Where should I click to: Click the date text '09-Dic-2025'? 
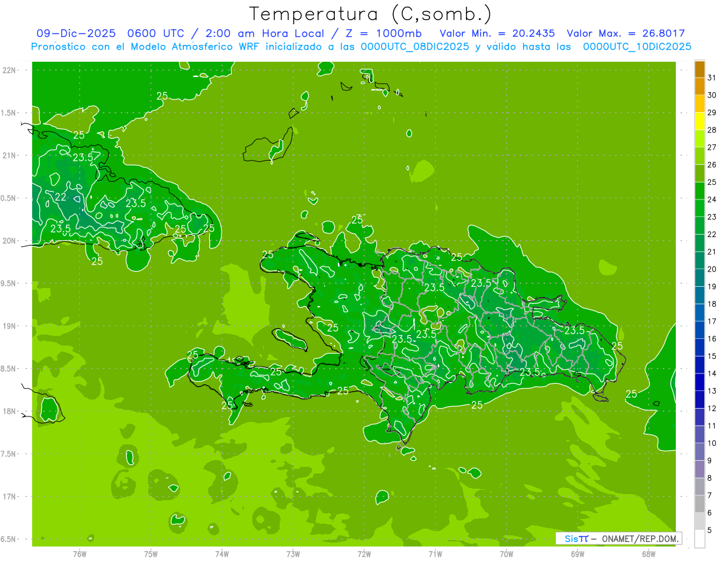[x=77, y=33]
